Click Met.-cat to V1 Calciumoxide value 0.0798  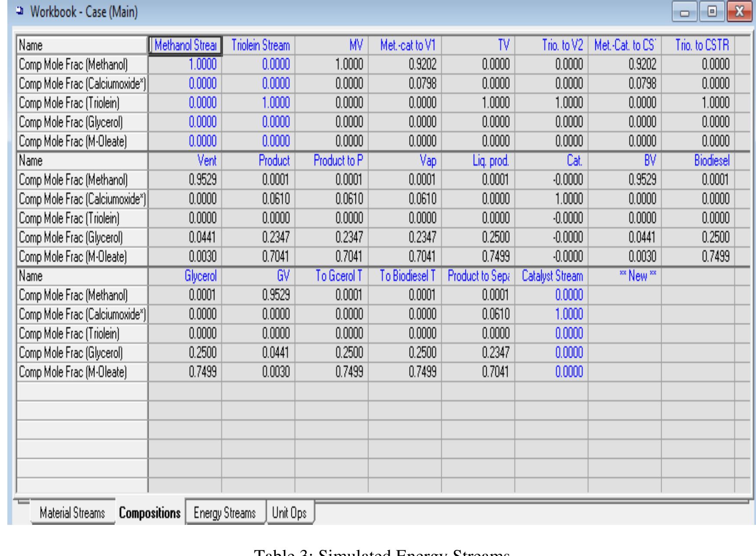(405, 84)
